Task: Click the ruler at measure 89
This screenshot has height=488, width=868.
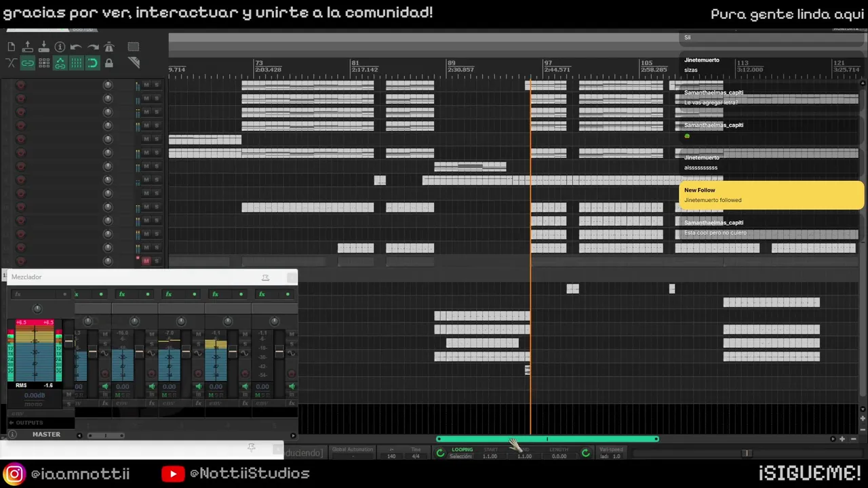Action: coord(452,63)
